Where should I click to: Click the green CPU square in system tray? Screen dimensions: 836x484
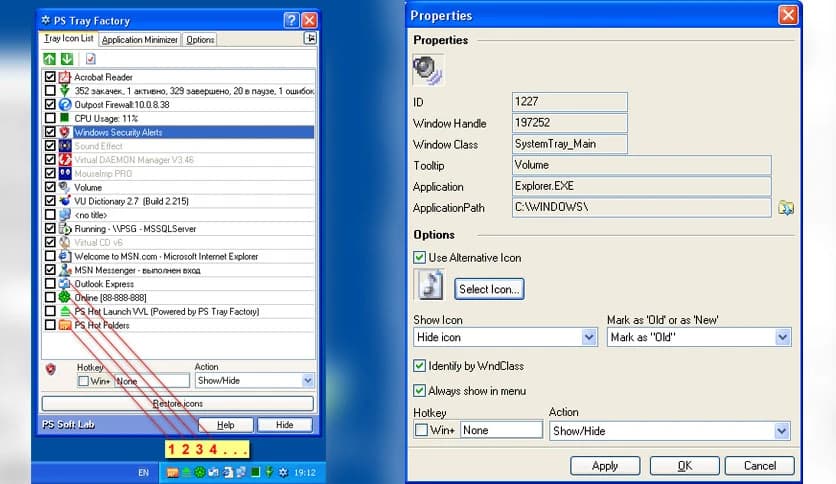click(255, 472)
